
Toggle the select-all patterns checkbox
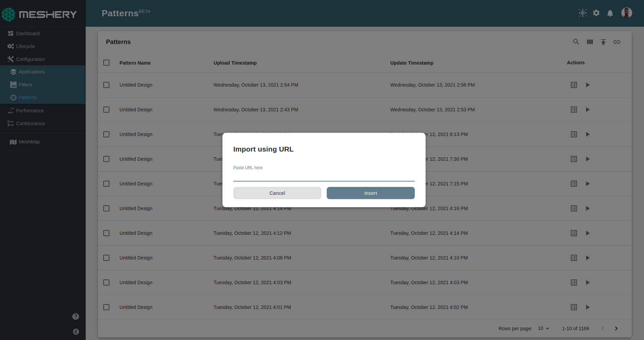[x=106, y=63]
